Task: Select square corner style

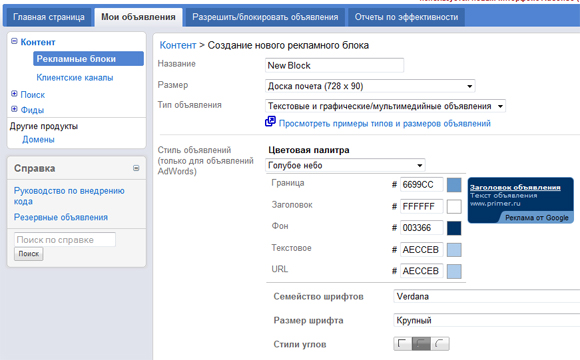Action: tap(402, 344)
